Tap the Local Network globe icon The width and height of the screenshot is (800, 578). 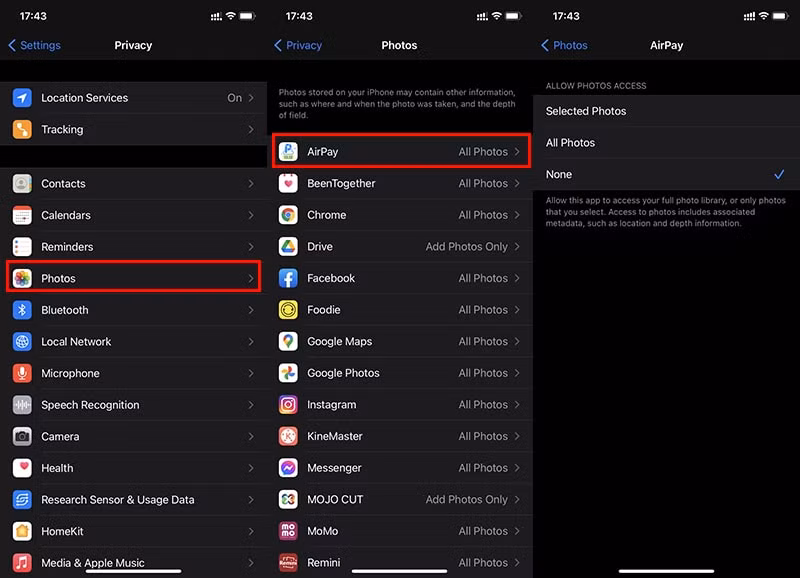22,342
